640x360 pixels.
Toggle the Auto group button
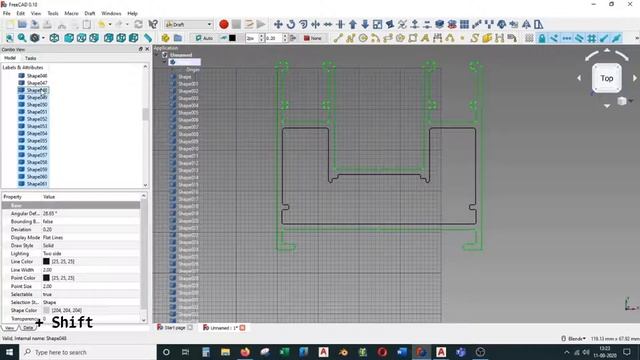204,38
